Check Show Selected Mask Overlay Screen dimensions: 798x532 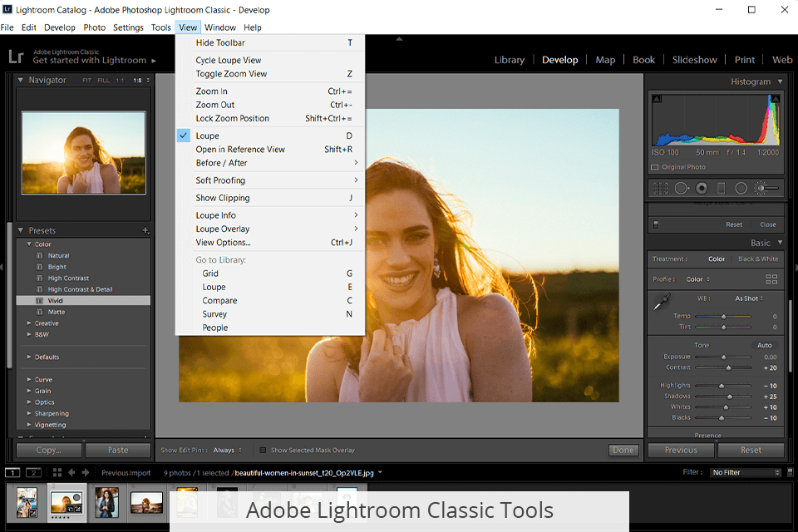[263, 450]
